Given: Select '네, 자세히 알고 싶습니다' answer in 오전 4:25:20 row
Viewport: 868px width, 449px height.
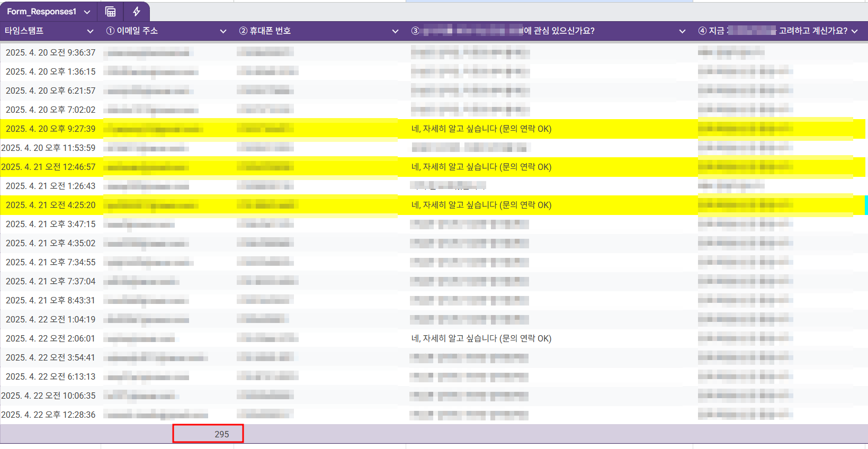Looking at the screenshot, I should (481, 205).
